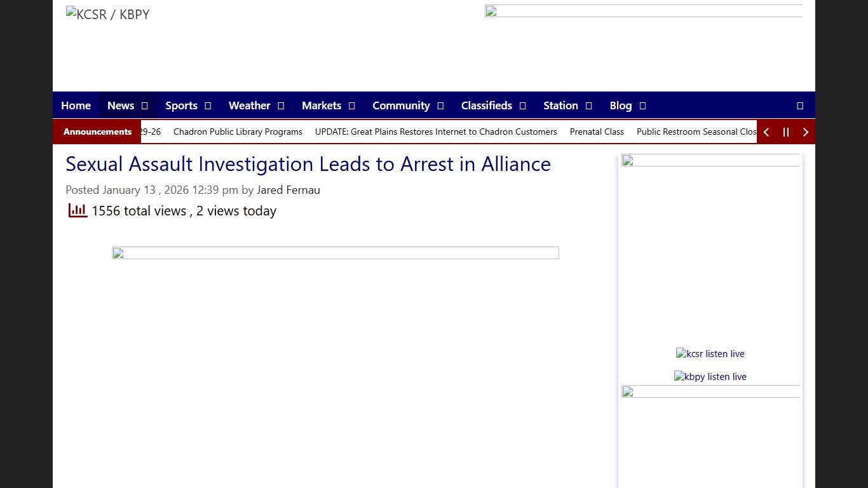Show previous announcement with left arrow
This screenshot has width=868, height=488.
click(766, 132)
